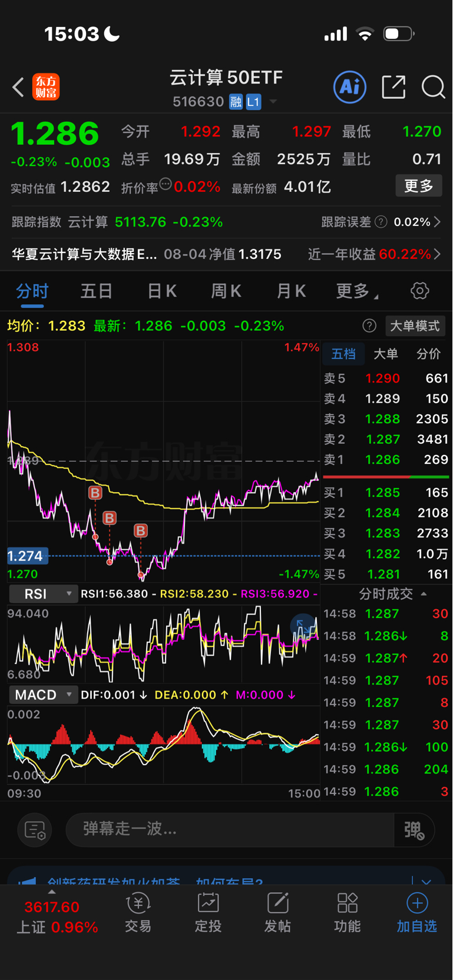Viewport: 453px width, 980px height.
Task: Tap the share icon in header
Action: [x=394, y=87]
